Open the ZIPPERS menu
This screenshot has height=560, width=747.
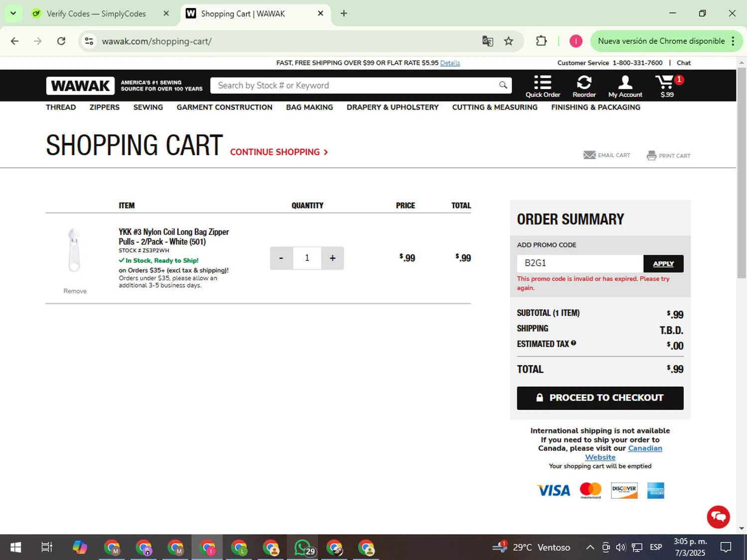[x=105, y=107]
